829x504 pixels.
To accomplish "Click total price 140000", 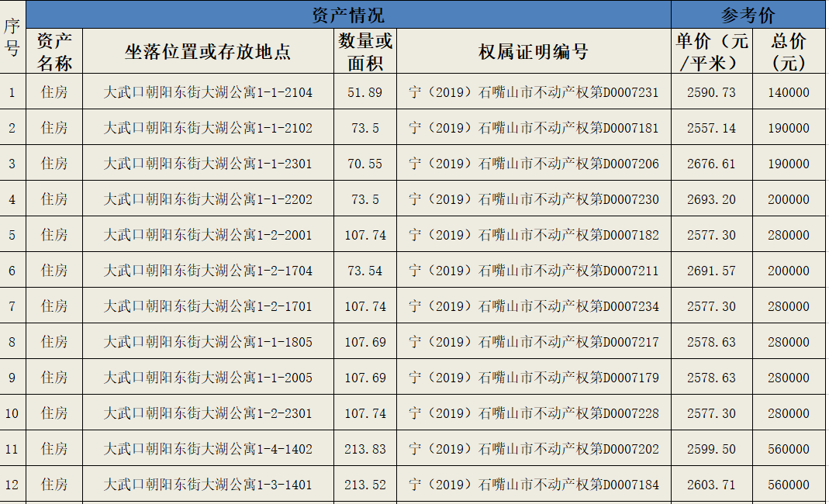I will [789, 92].
